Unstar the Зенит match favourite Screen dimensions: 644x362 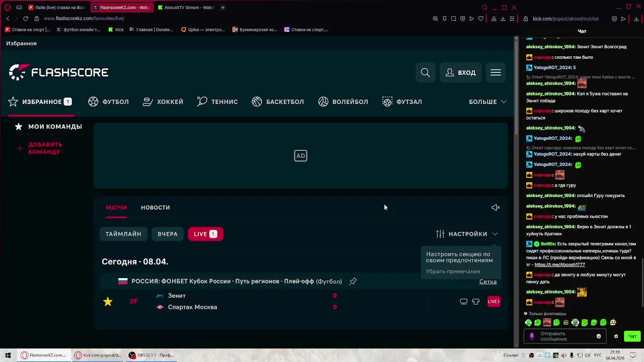tap(108, 302)
